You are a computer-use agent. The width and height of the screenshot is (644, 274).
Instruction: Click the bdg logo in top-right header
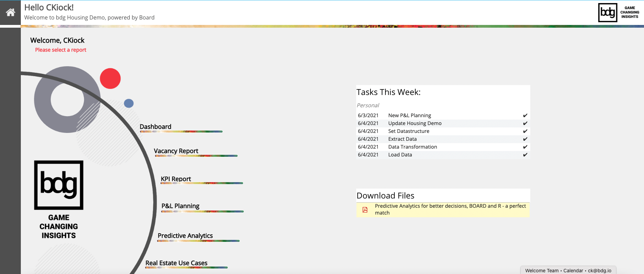[607, 13]
